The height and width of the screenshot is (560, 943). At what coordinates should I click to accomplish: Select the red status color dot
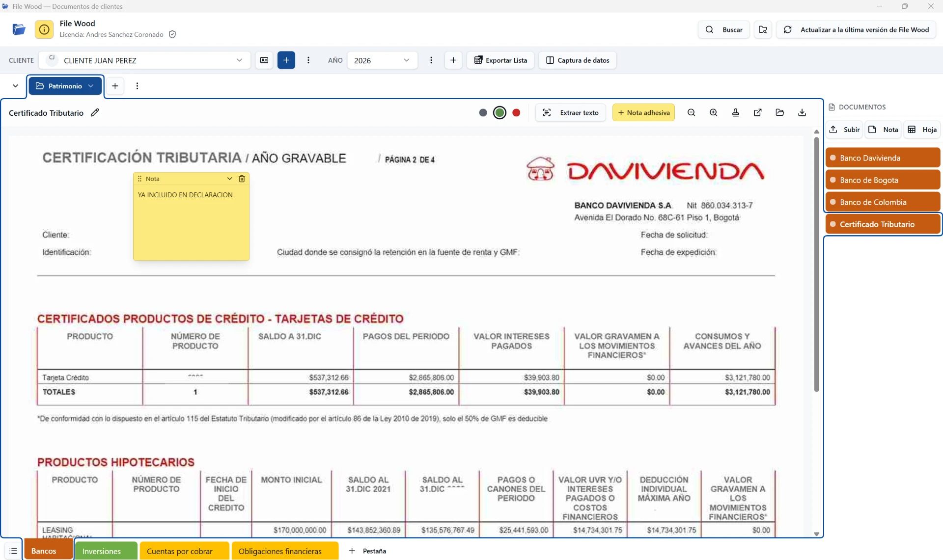(x=516, y=112)
